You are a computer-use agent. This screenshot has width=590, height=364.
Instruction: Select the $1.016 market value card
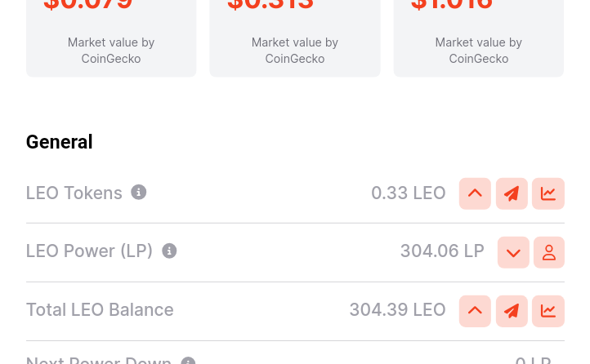[x=479, y=38]
